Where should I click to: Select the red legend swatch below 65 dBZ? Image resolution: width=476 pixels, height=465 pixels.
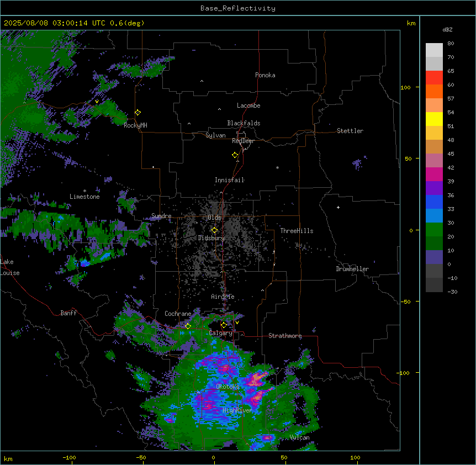[434, 77]
